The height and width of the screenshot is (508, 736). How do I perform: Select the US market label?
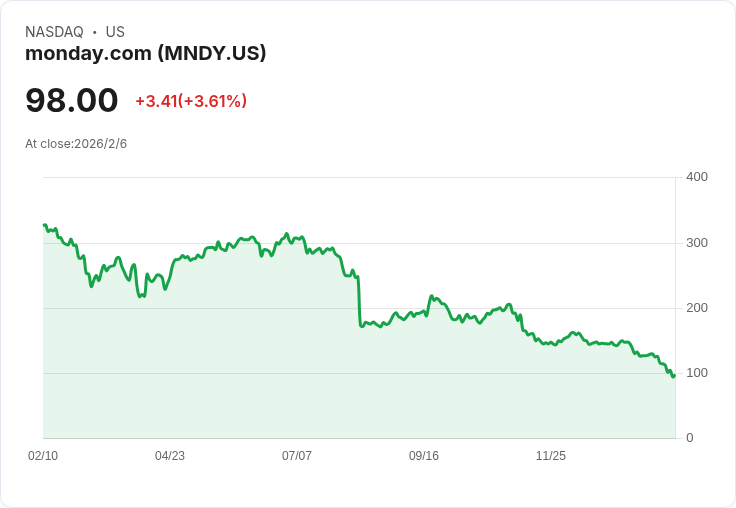click(x=115, y=32)
